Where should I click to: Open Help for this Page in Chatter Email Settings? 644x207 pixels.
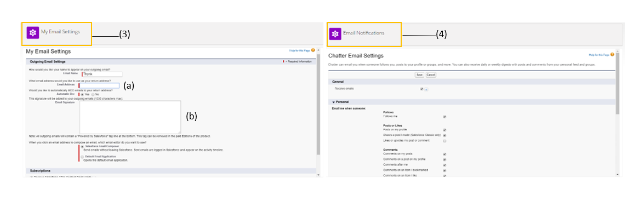tap(599, 55)
